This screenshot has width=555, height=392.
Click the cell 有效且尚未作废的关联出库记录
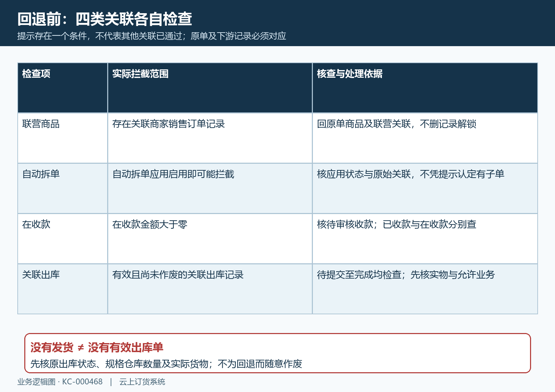210,289
